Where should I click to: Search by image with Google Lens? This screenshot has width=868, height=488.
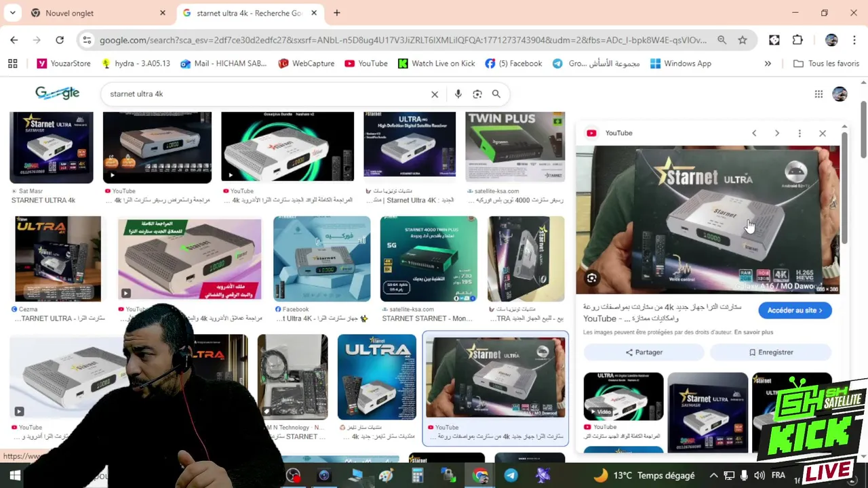pyautogui.click(x=477, y=94)
